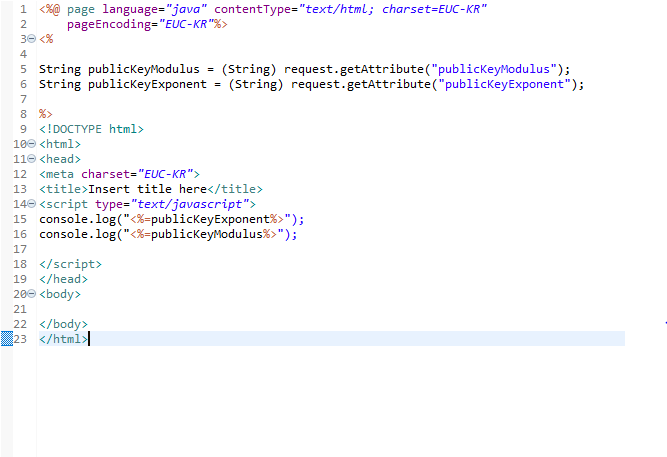
Task: Click the <html> opening tag text
Action: point(60,144)
